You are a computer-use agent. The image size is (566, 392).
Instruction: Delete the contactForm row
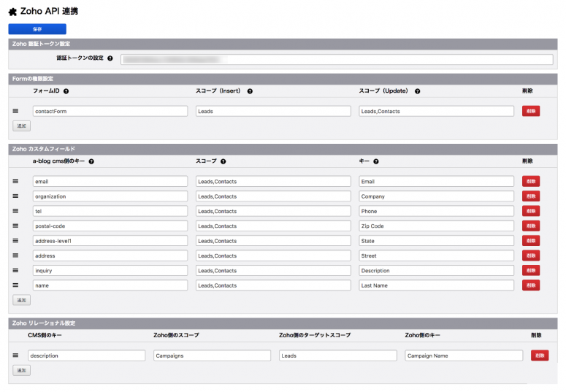pos(531,111)
